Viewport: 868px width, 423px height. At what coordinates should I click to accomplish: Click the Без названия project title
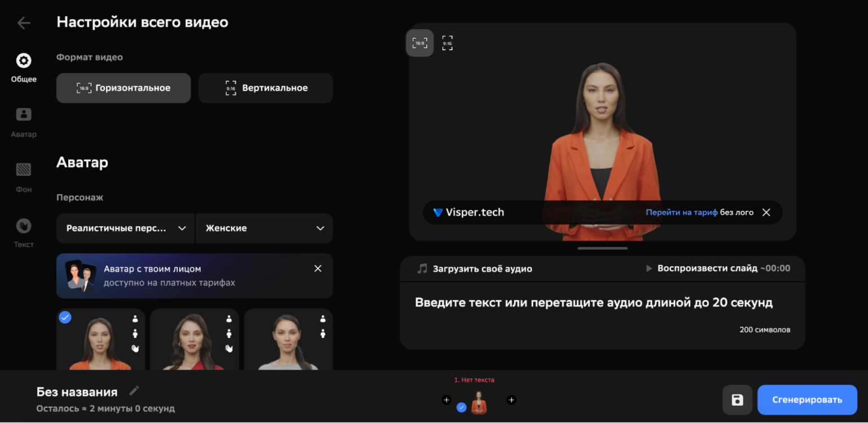point(77,392)
